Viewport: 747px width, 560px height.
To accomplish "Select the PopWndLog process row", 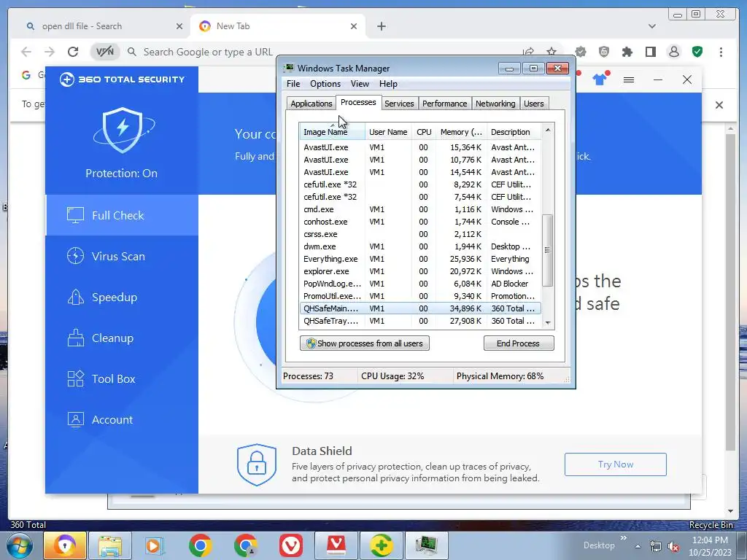I will click(420, 284).
